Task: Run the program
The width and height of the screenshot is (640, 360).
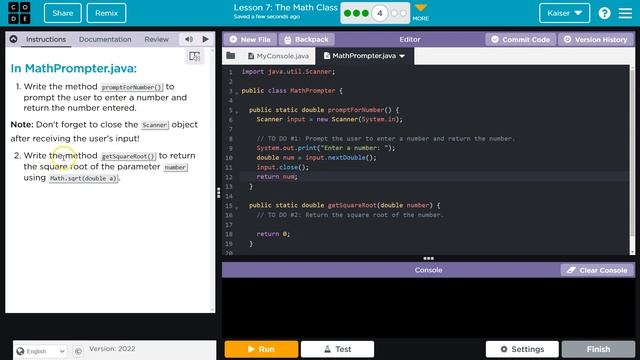Action: (x=261, y=349)
